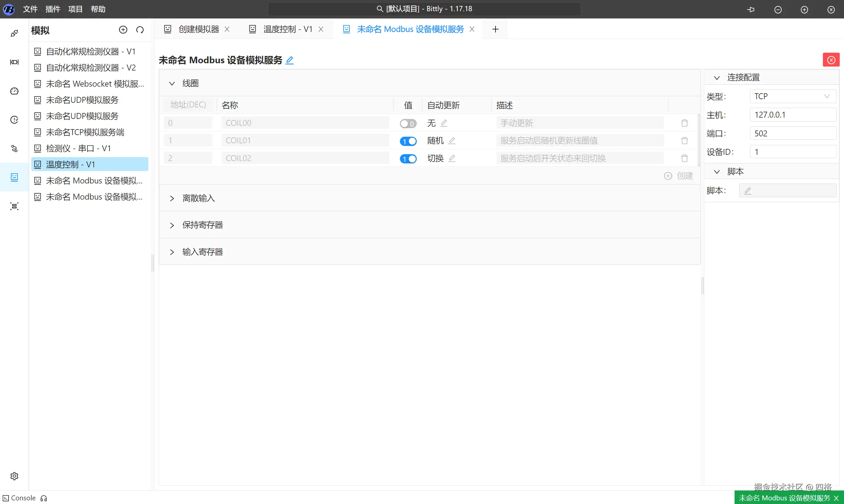Click the 创建 button under coils
Screen dimensions: 844x504
[x=678, y=176]
